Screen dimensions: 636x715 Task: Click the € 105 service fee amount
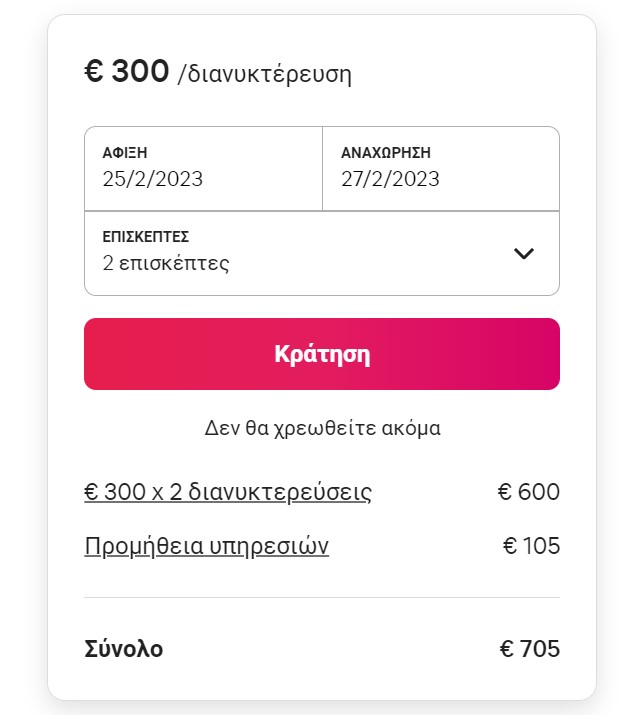click(530, 546)
